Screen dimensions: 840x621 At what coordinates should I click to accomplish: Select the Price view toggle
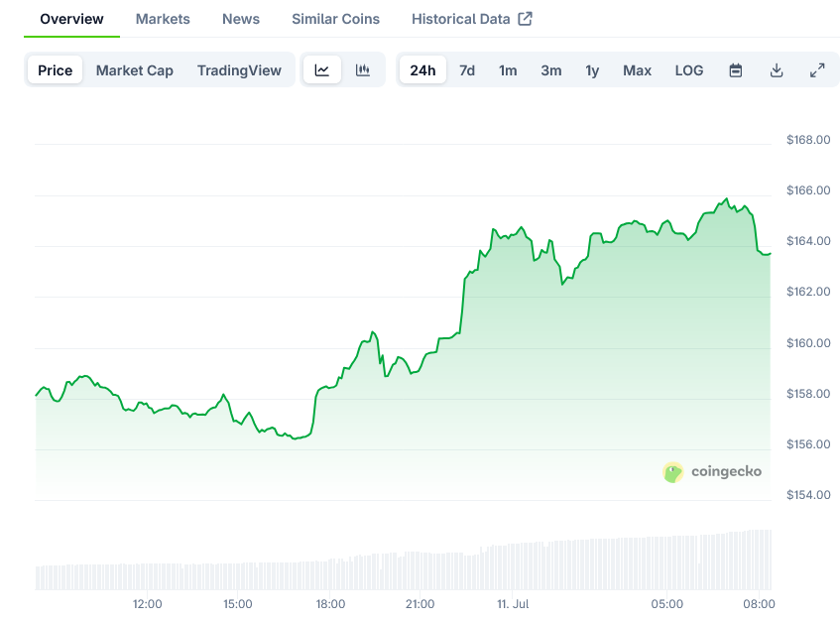point(56,70)
